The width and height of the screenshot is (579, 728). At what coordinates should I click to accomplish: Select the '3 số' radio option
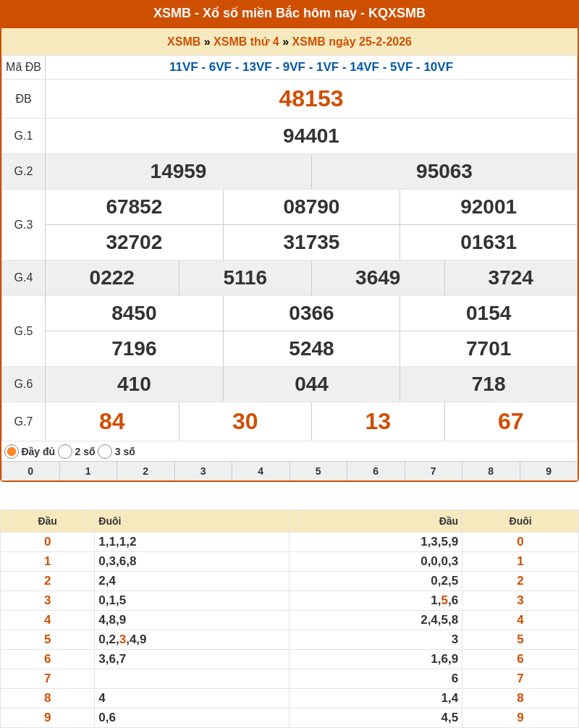pyautogui.click(x=105, y=452)
